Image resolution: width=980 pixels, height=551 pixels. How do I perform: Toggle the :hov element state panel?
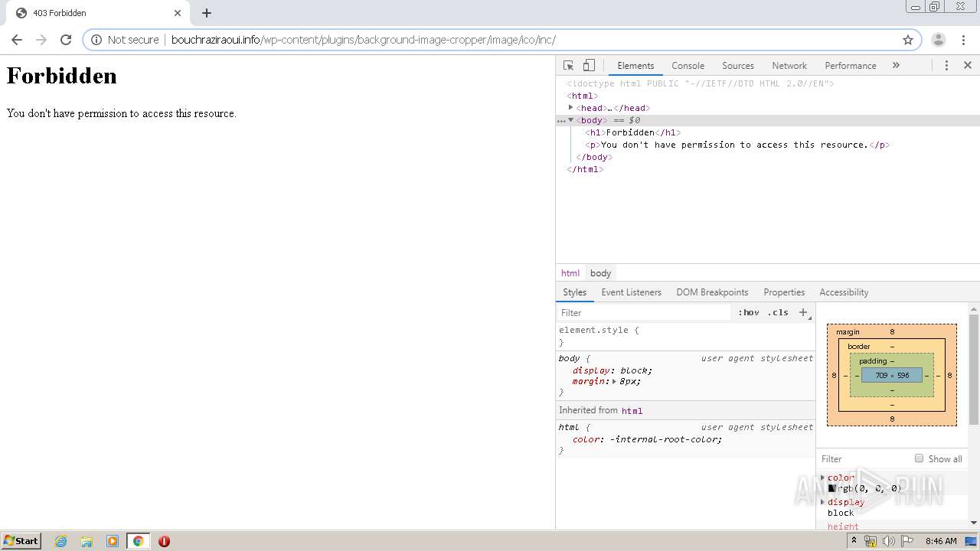coord(748,313)
